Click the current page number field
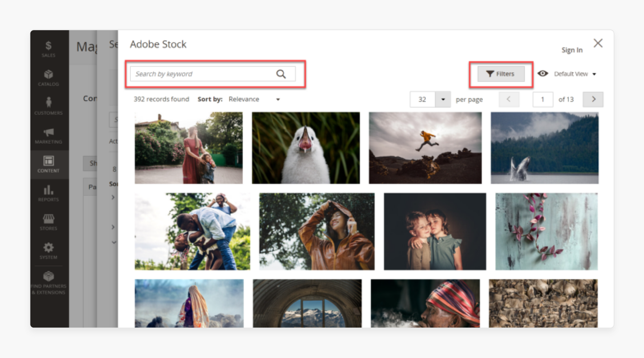Viewport: 644px width, 358px height. click(543, 99)
